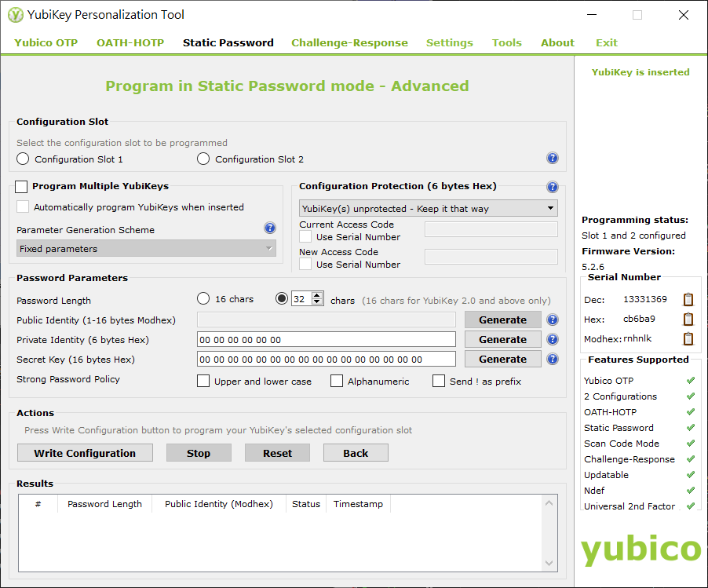Screen dimensions: 708x588
Task: Decrease password length with spinner down arrow
Action: (x=317, y=301)
